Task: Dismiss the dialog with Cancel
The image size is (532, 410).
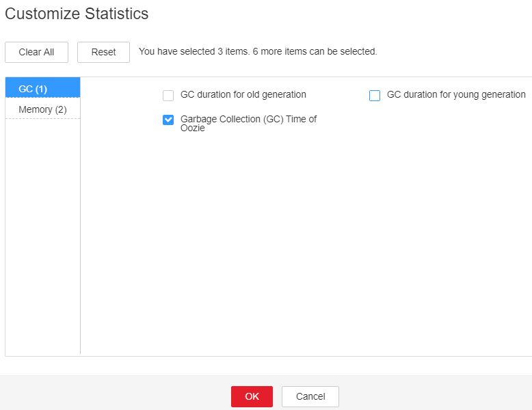Action: tap(310, 396)
